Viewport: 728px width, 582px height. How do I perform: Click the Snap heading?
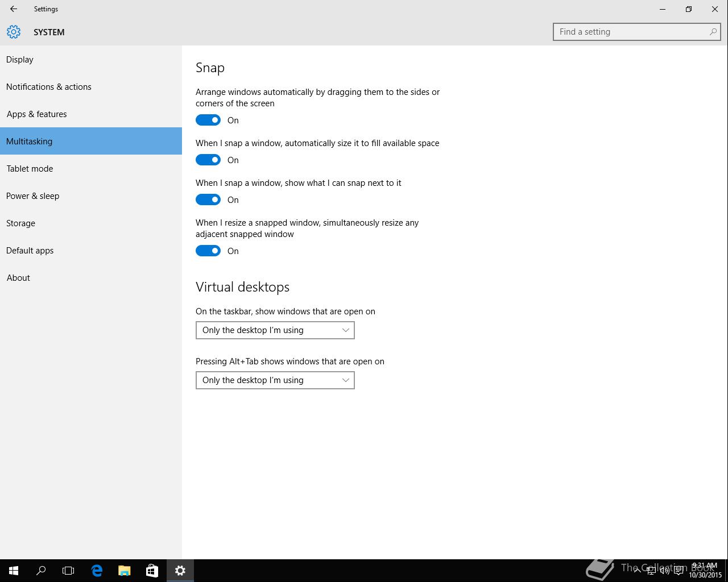(x=210, y=68)
